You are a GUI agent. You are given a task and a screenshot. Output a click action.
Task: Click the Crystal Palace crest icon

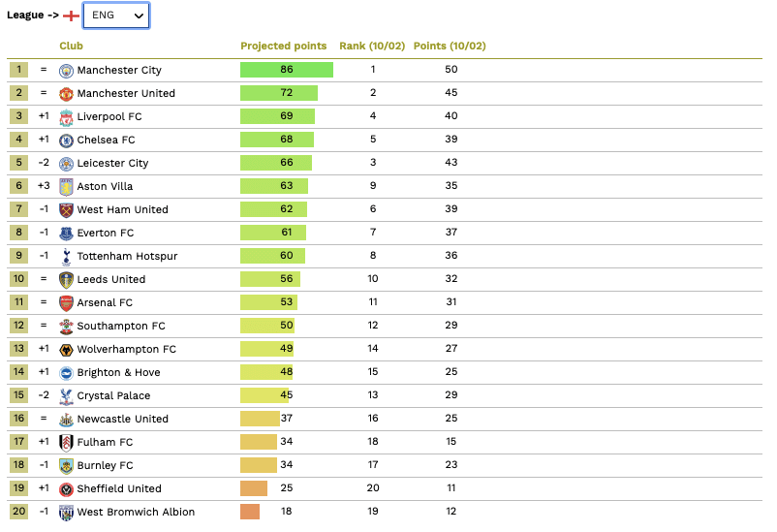point(66,396)
